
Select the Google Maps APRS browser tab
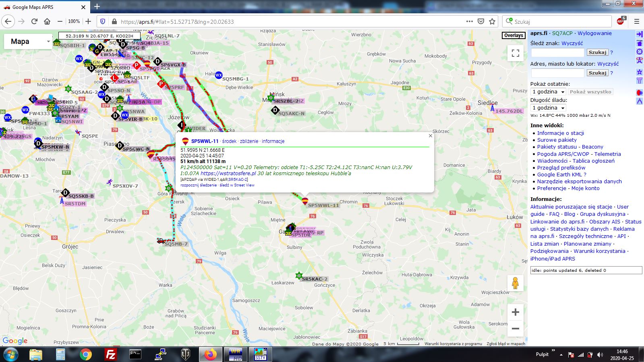pos(44,7)
